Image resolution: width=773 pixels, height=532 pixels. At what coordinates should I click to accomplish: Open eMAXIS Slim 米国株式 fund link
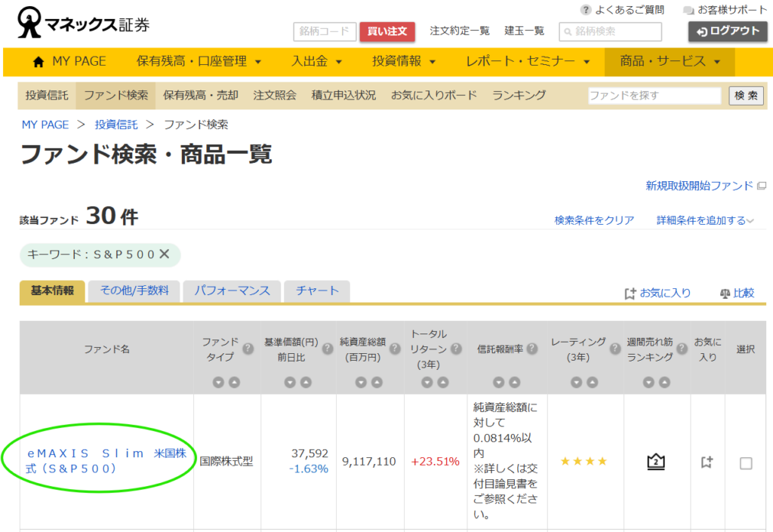(x=106, y=461)
